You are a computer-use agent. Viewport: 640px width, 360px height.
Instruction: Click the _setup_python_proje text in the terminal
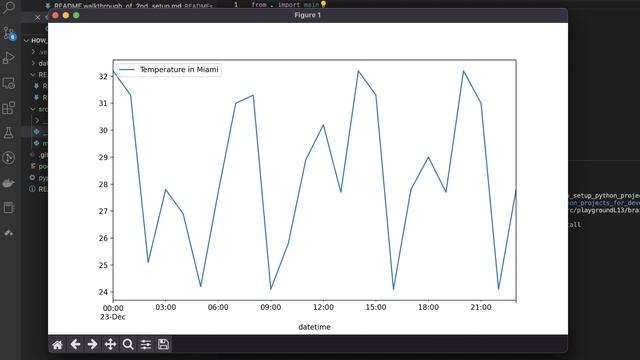tap(604, 196)
